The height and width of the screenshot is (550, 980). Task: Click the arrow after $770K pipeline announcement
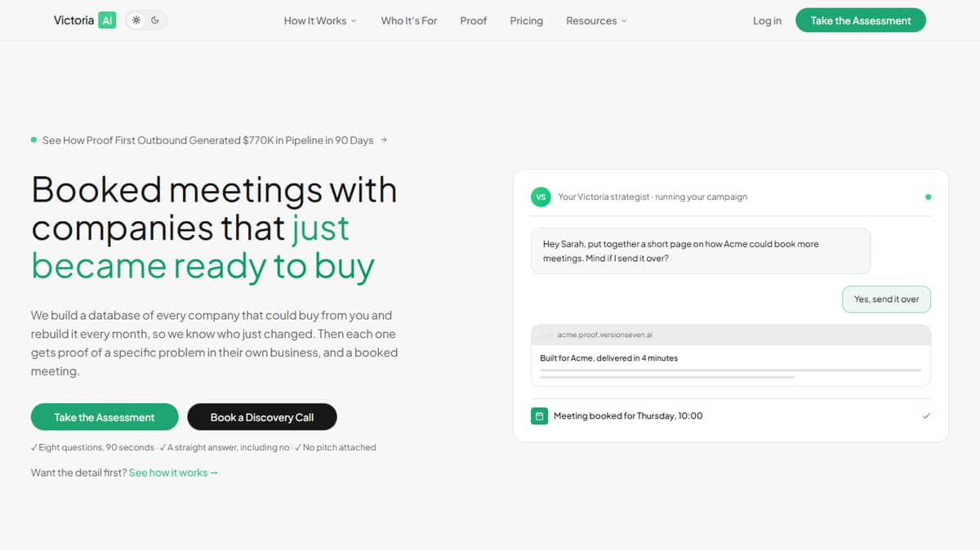point(384,140)
